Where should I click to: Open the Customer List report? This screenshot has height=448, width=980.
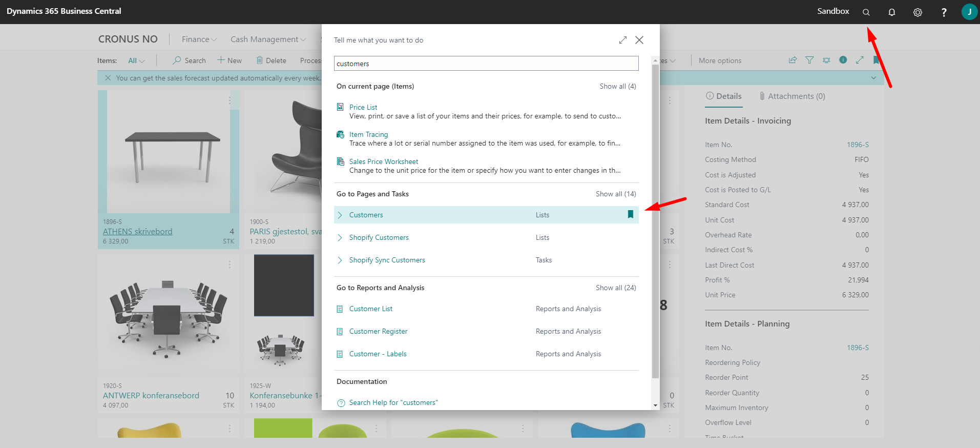[x=370, y=309]
